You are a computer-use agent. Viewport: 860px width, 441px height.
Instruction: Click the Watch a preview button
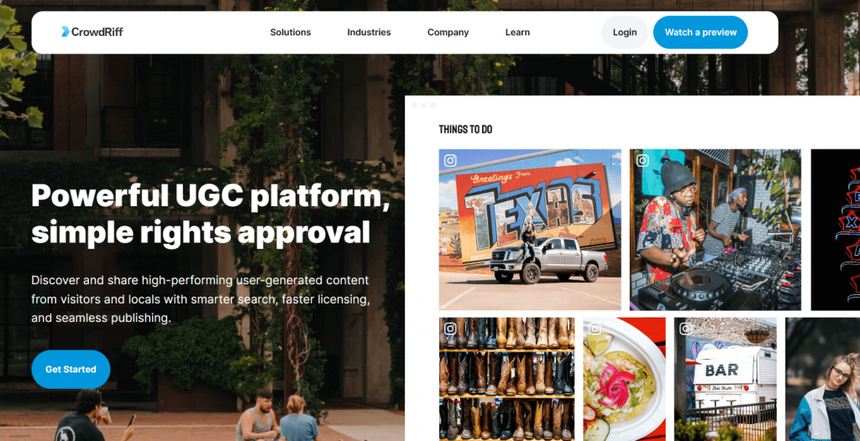[x=700, y=32]
